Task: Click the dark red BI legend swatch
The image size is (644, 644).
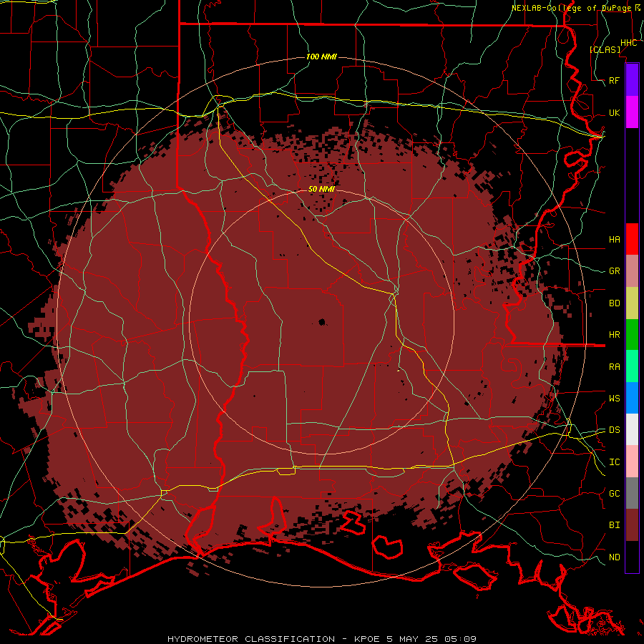Action: (x=632, y=525)
